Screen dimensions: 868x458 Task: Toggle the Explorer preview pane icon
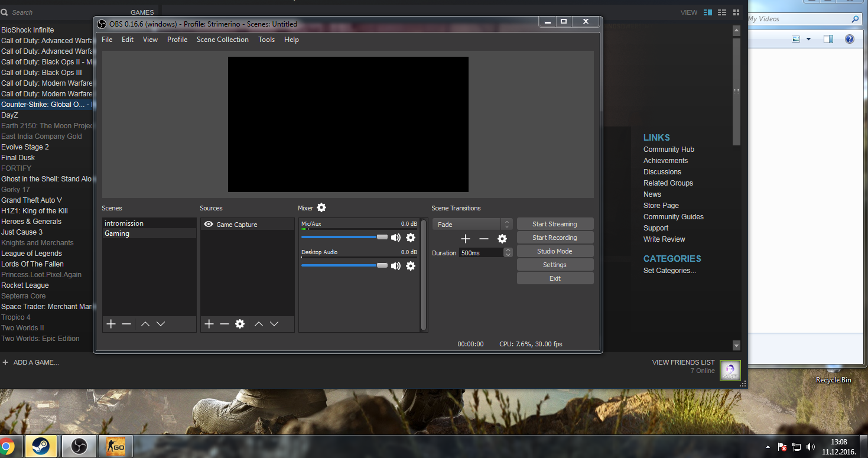click(x=828, y=39)
